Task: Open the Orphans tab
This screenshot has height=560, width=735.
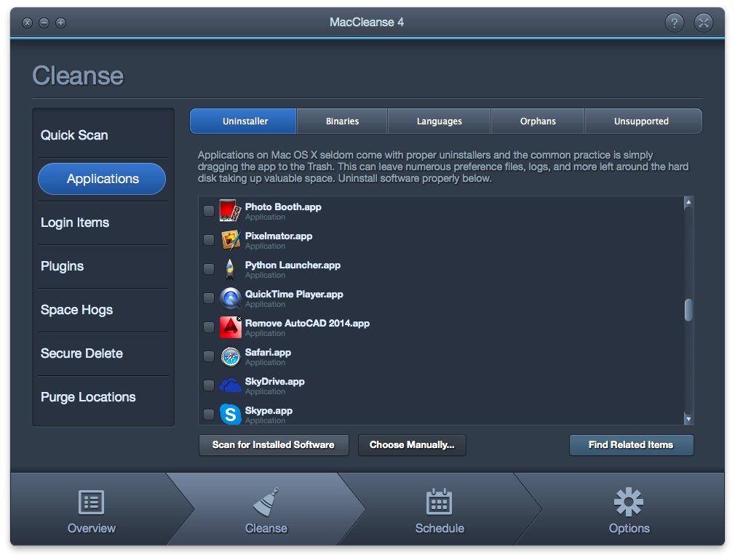Action: [538, 121]
